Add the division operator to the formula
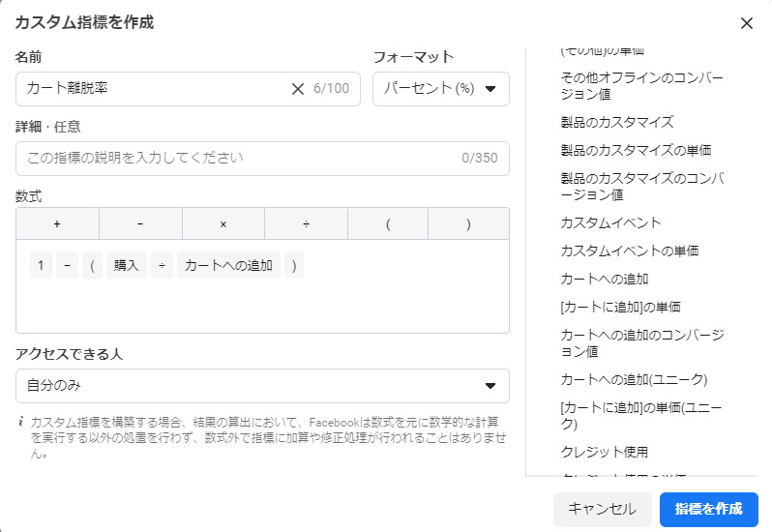The width and height of the screenshot is (772, 532). [306, 223]
